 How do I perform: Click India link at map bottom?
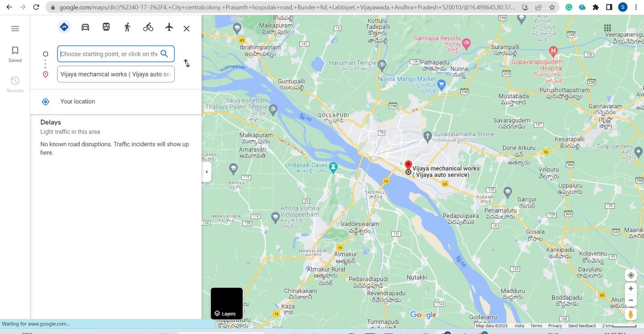[x=519, y=326]
